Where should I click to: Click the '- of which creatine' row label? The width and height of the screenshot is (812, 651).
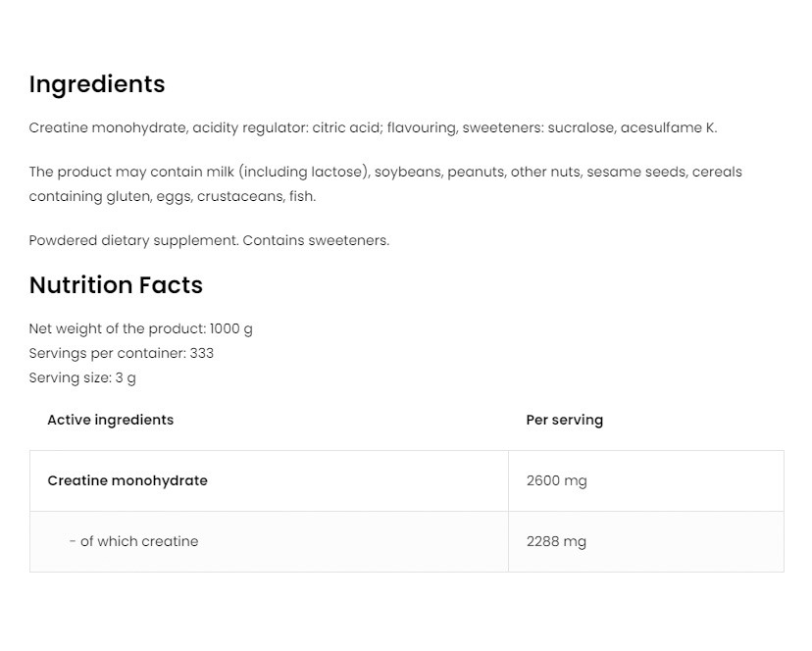click(133, 541)
